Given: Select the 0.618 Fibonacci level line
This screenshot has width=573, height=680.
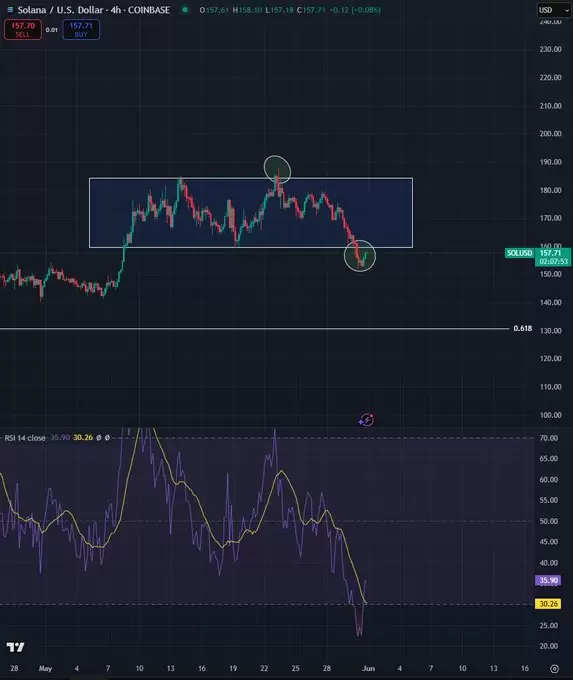Looking at the screenshot, I should 254,329.
